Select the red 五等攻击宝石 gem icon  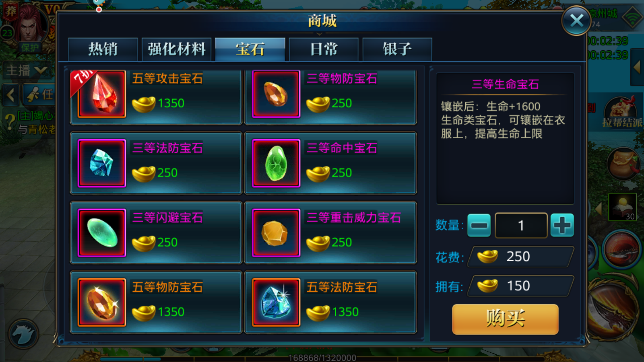pyautogui.click(x=102, y=94)
